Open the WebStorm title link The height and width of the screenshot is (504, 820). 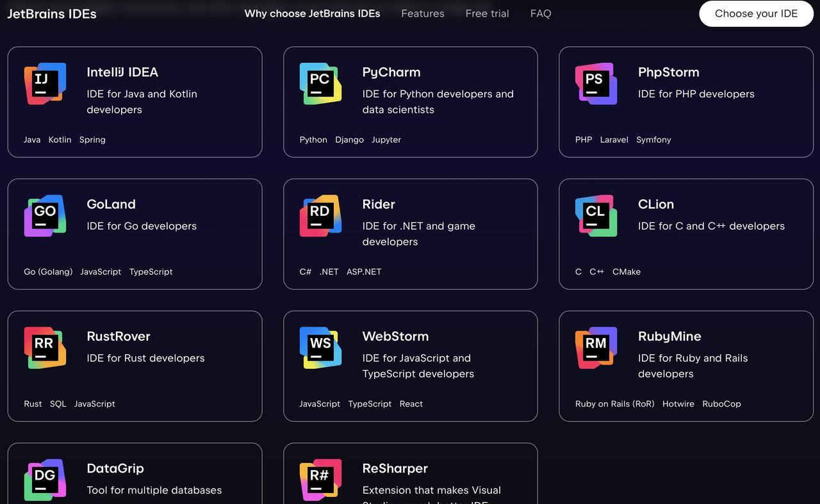point(395,336)
